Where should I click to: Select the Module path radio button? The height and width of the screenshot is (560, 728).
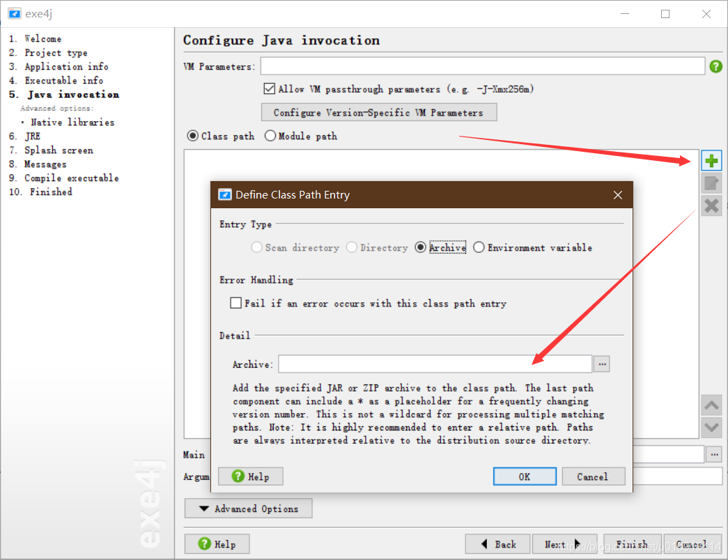(270, 136)
